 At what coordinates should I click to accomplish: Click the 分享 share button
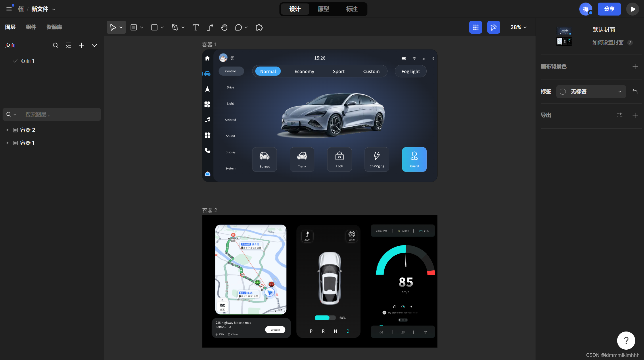click(x=609, y=9)
